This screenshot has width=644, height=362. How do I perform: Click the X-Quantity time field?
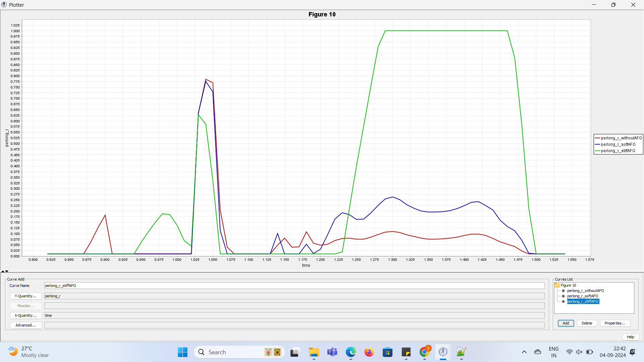click(294, 315)
